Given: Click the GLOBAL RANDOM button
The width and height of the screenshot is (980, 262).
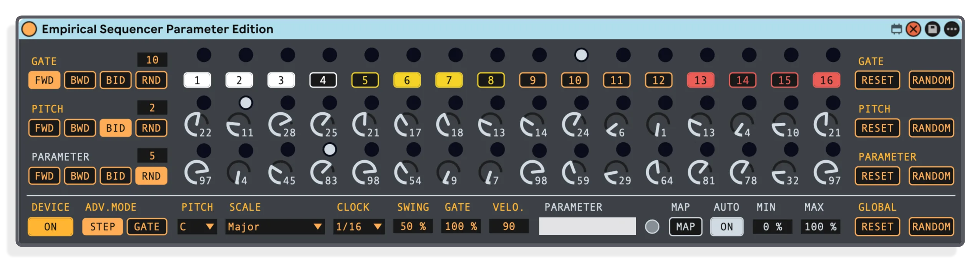Looking at the screenshot, I should click(931, 227).
